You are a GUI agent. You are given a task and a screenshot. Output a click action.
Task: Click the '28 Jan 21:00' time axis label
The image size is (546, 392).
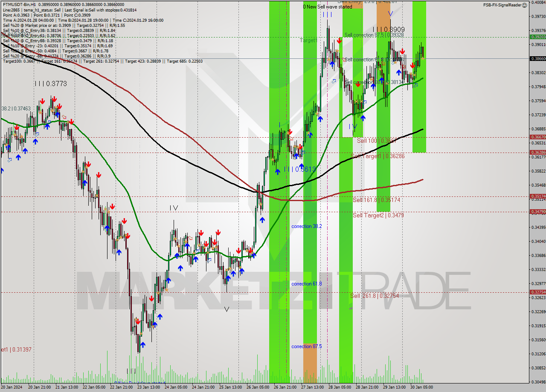point(366,387)
